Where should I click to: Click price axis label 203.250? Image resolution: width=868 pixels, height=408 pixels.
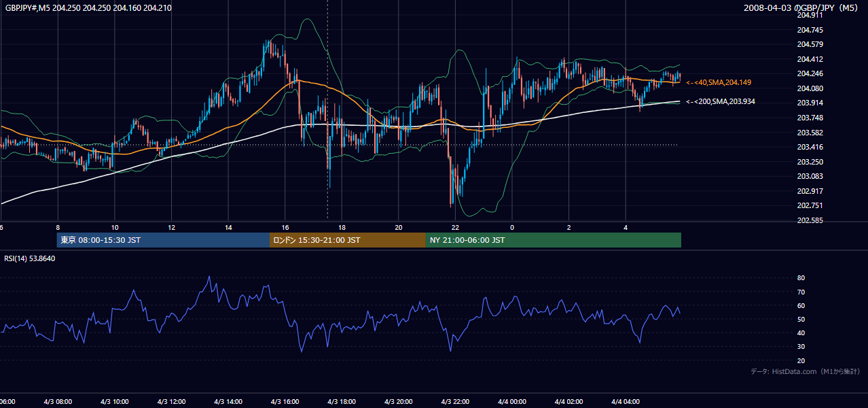pyautogui.click(x=810, y=162)
